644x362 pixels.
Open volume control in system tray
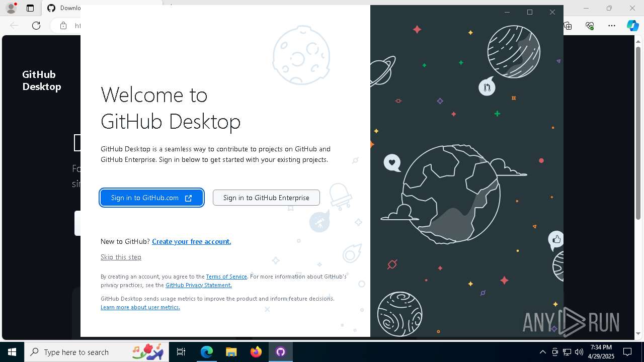click(579, 352)
